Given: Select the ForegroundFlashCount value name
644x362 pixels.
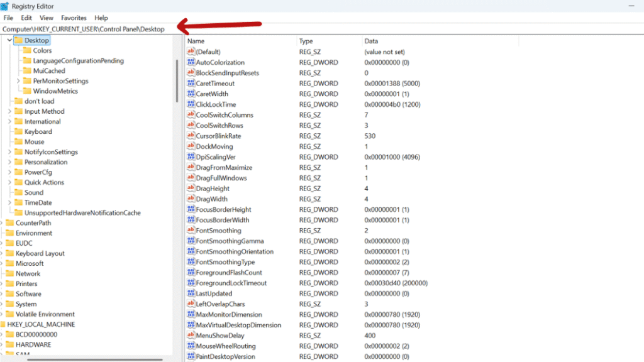Looking at the screenshot, I should click(229, 273).
